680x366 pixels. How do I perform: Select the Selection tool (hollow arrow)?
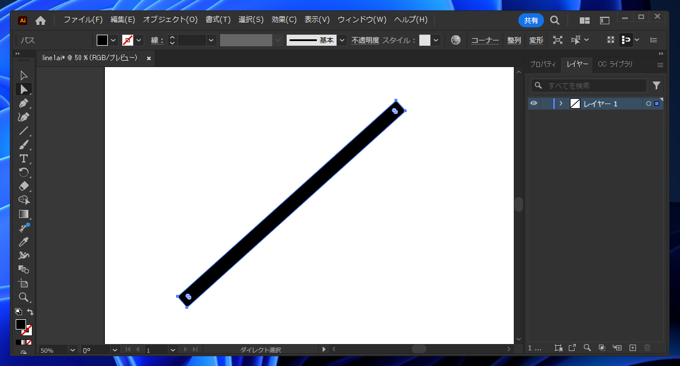click(x=23, y=75)
